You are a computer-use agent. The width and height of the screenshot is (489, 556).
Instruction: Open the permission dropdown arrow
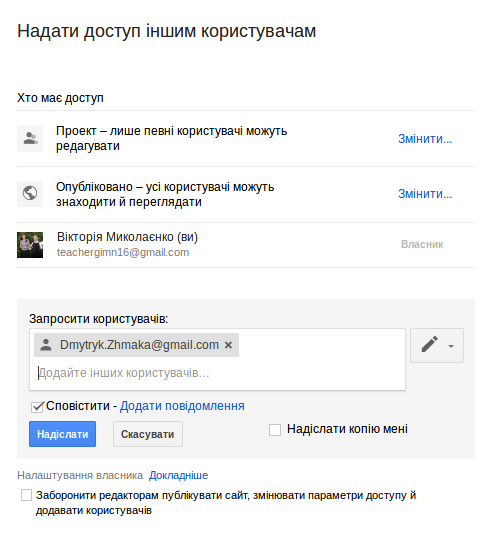pyautogui.click(x=451, y=346)
